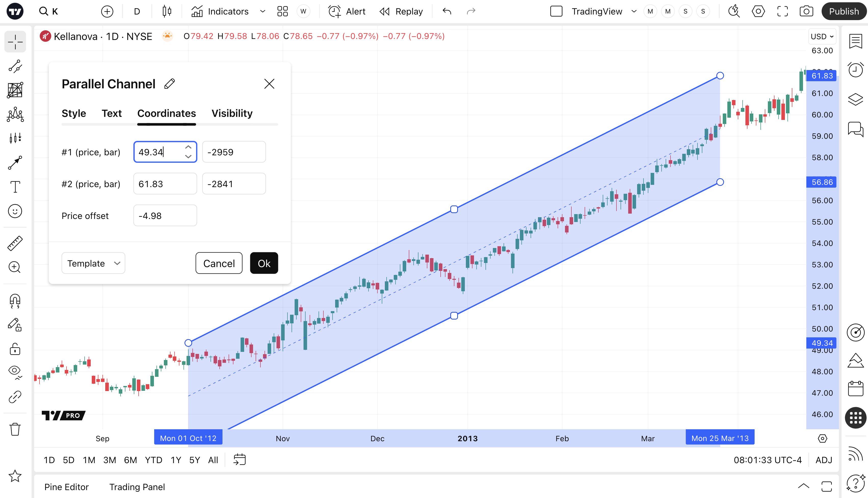Increment price #1 with up stepper arrow
The height and width of the screenshot is (498, 868).
coord(188,147)
